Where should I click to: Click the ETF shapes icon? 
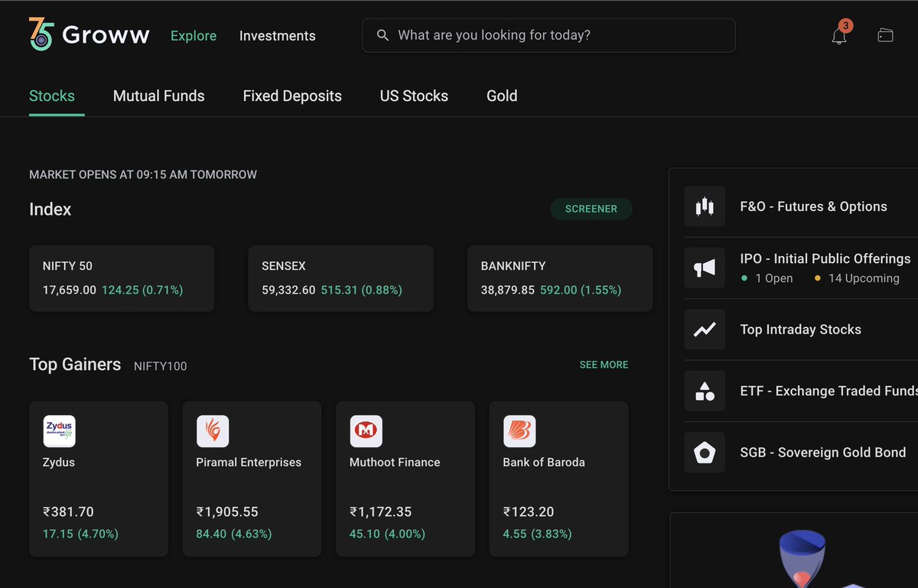coord(704,391)
